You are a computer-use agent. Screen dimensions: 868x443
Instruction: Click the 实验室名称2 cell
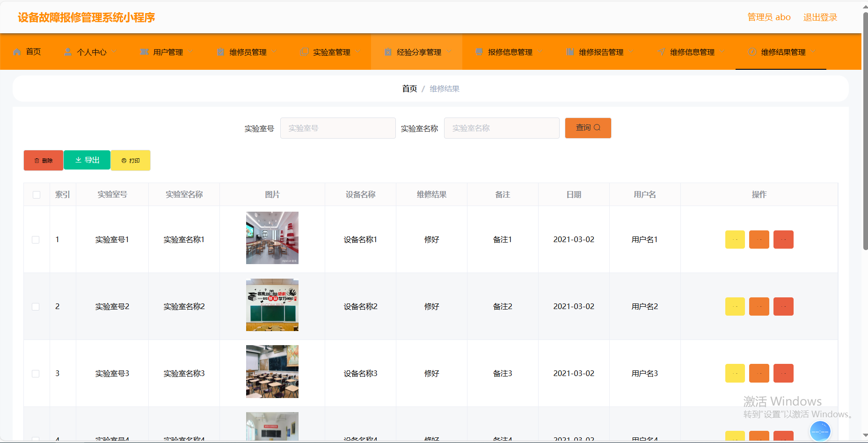184,307
